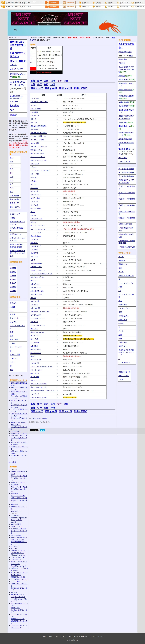
Task: Open the ナイトウ薬品 entry in the table
Action: [x=35, y=99]
